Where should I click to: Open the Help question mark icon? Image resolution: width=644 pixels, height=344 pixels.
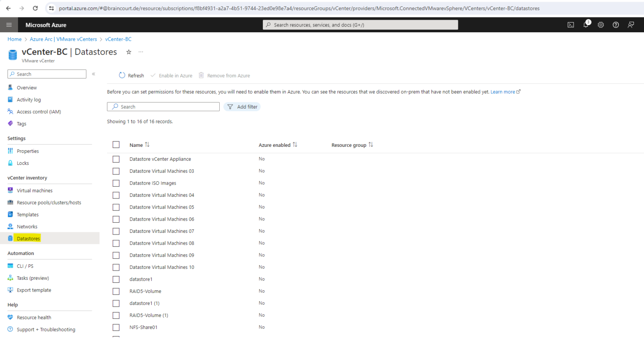(615, 25)
